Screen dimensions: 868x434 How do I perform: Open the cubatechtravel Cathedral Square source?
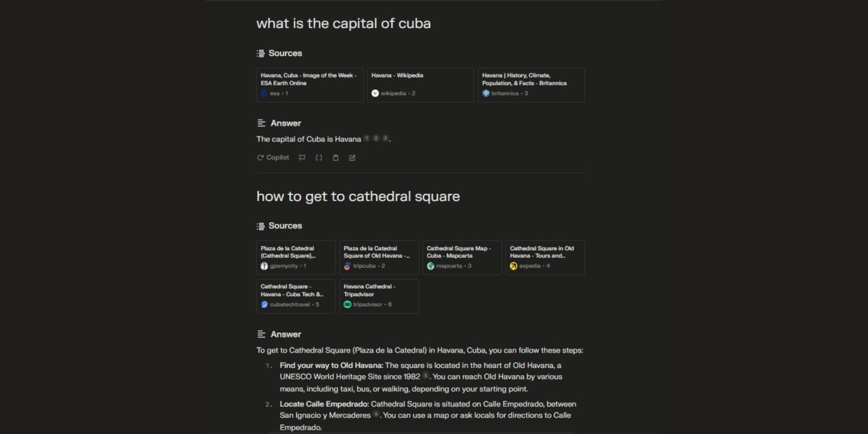(296, 296)
